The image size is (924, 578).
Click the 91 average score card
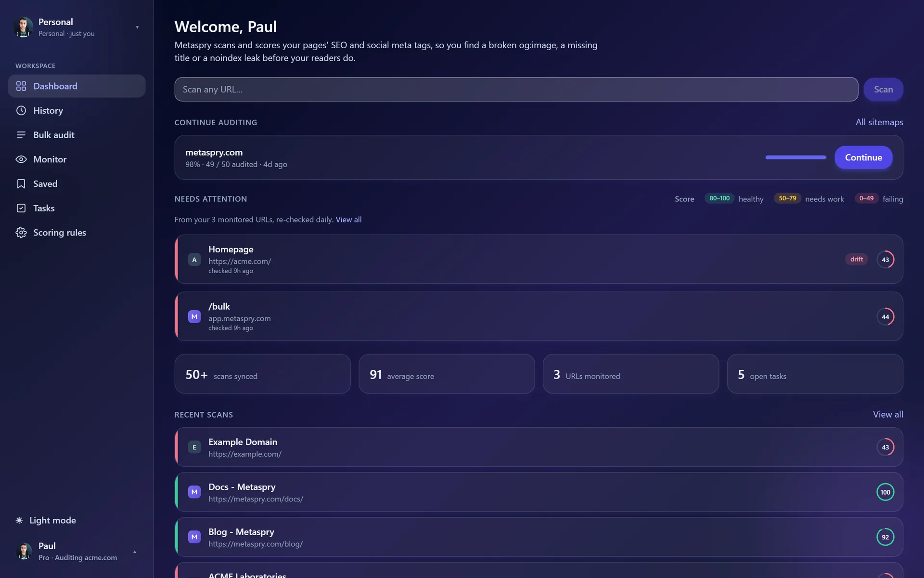point(447,374)
